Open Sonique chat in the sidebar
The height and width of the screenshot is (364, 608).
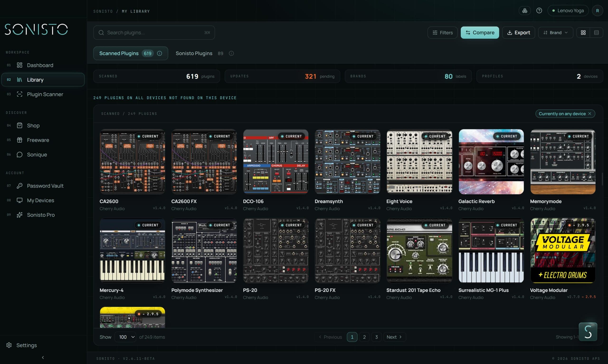43,154
